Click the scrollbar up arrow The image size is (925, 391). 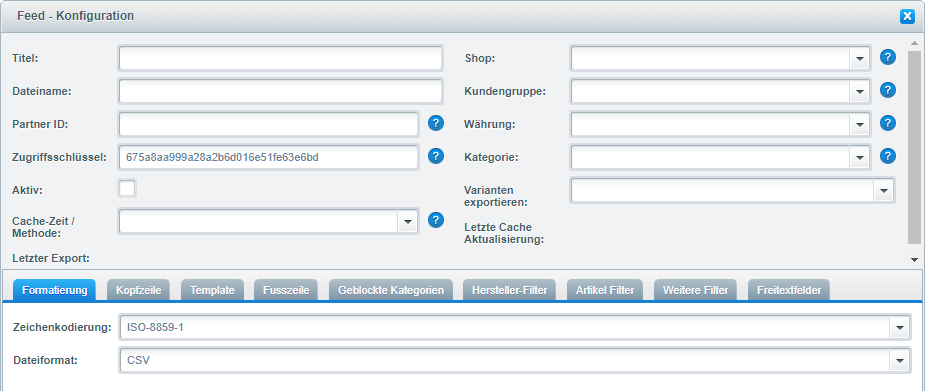(x=914, y=44)
